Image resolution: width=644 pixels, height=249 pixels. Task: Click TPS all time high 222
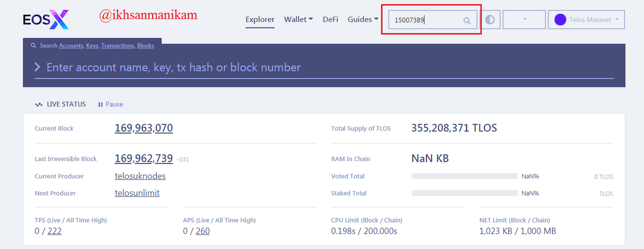pyautogui.click(x=54, y=231)
